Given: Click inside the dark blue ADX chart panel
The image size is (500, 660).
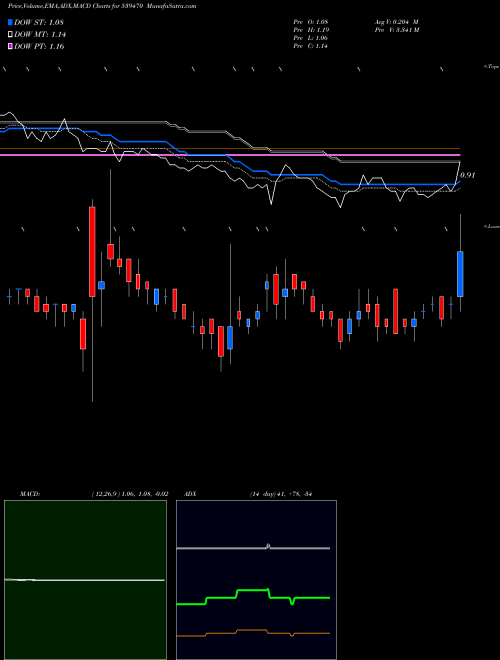Looking at the screenshot, I should [256, 580].
